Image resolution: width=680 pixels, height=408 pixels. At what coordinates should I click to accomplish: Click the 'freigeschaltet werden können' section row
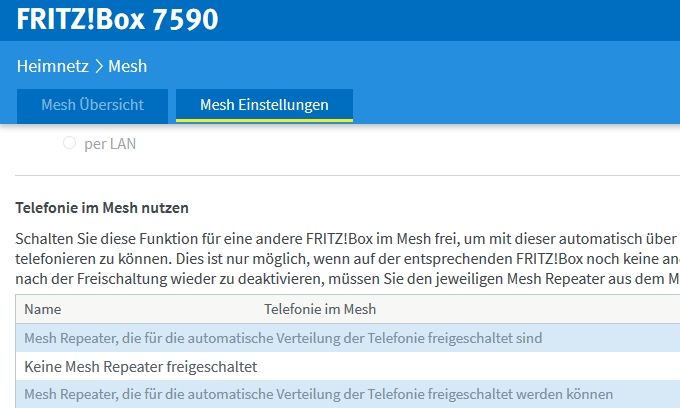tap(348, 394)
